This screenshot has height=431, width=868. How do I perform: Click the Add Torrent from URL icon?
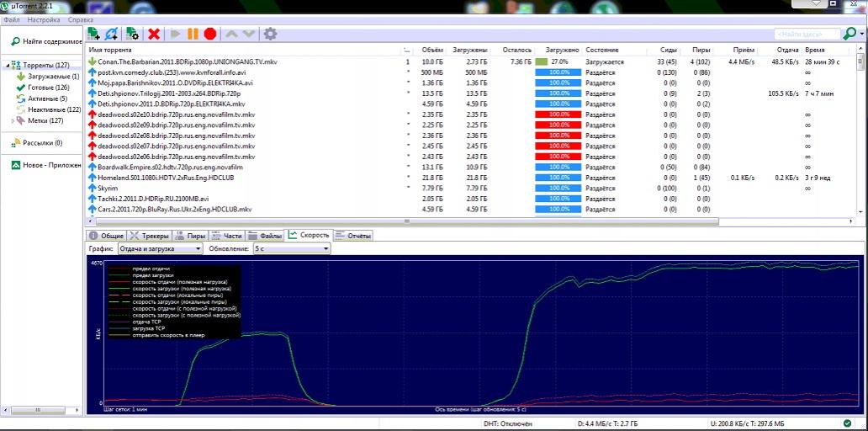111,35
